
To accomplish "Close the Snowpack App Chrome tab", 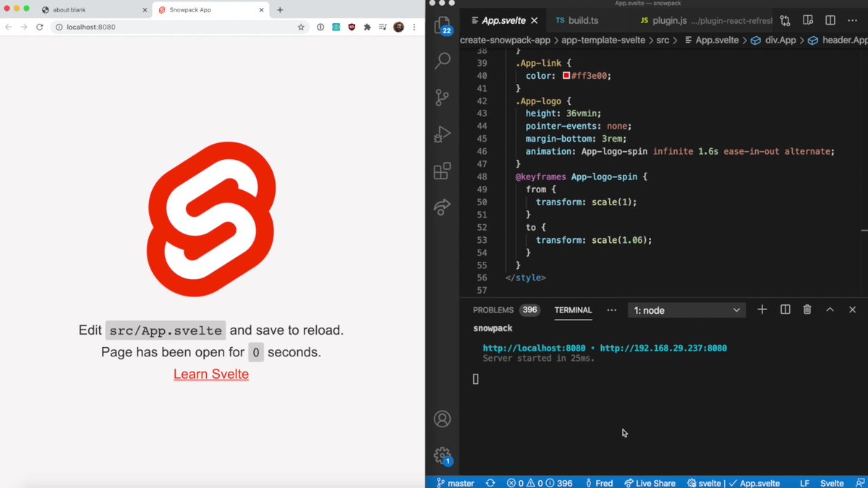I will coord(262,10).
